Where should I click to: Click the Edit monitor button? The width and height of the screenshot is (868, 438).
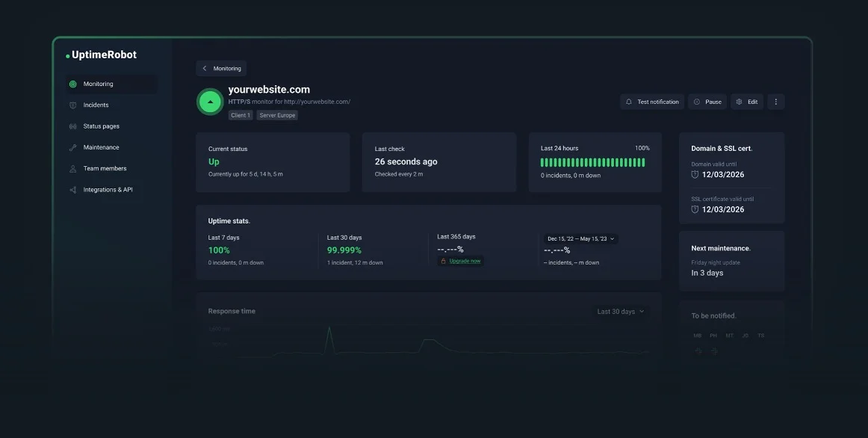[746, 102]
